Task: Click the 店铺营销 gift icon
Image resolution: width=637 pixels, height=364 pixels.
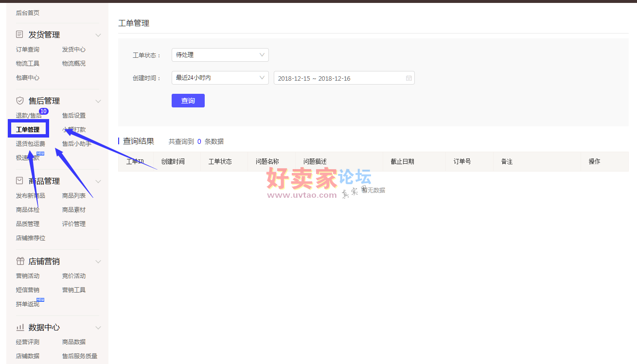Action: pos(20,261)
